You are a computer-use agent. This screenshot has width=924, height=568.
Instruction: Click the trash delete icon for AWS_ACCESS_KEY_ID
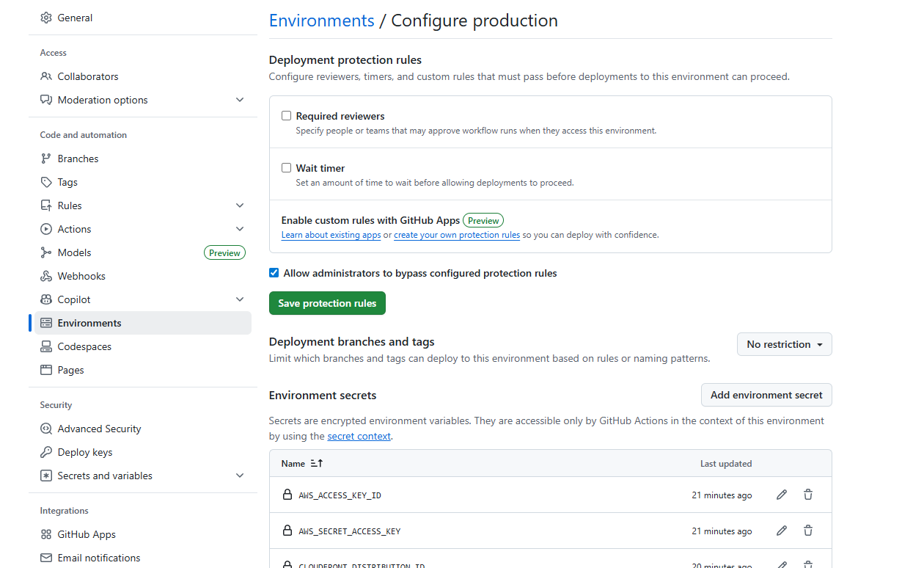point(808,495)
